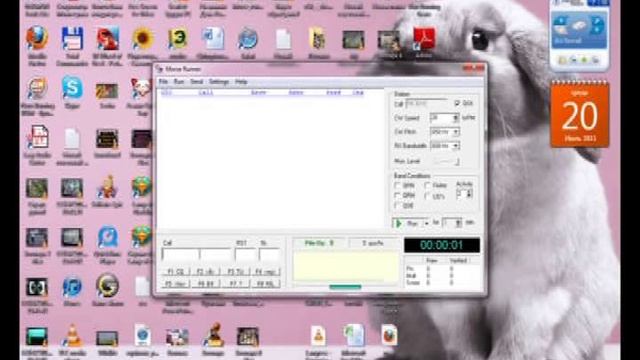The image size is (640, 360).
Task: Open the Run menu
Action: click(179, 82)
